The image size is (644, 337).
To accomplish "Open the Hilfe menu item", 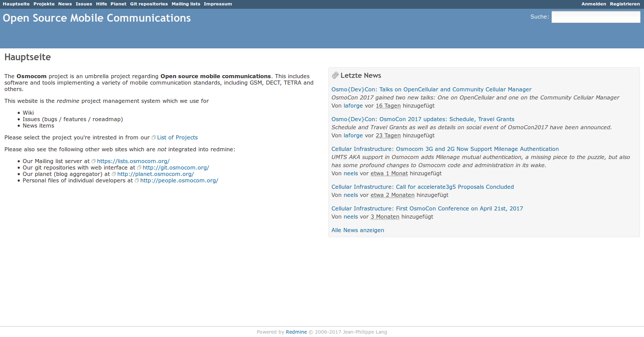I will click(x=101, y=4).
